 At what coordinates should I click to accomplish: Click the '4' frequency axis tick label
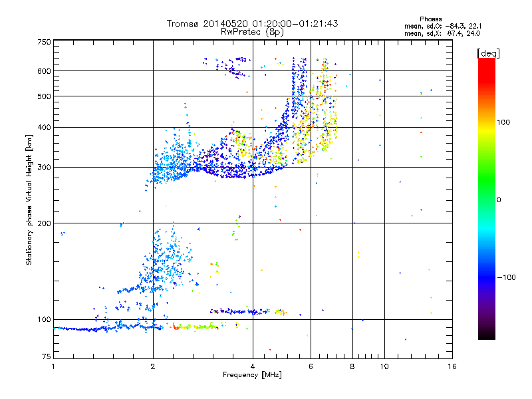click(x=253, y=366)
